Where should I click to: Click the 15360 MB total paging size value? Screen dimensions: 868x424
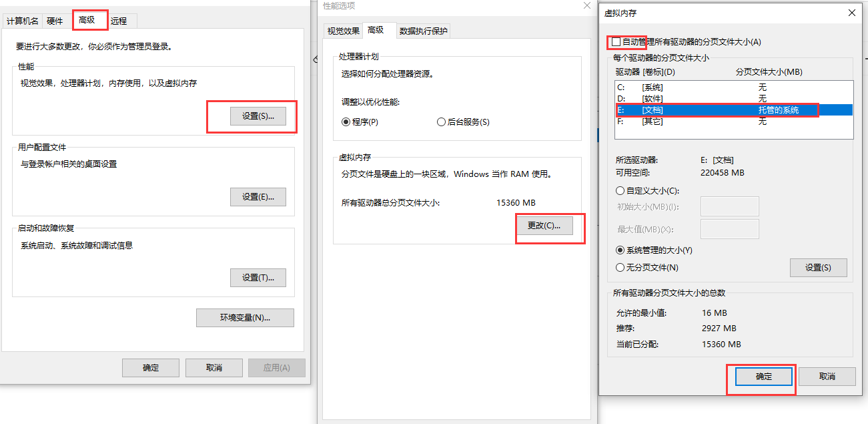click(x=516, y=203)
